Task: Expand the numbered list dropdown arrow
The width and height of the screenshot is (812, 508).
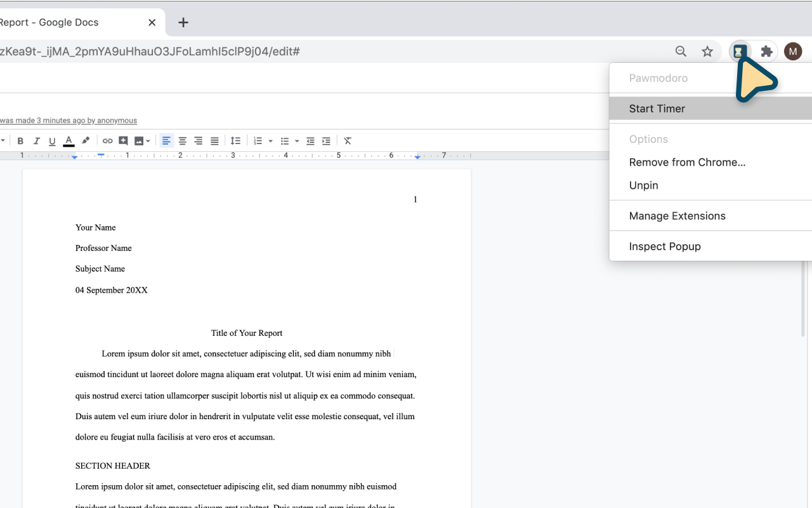Action: click(x=271, y=141)
